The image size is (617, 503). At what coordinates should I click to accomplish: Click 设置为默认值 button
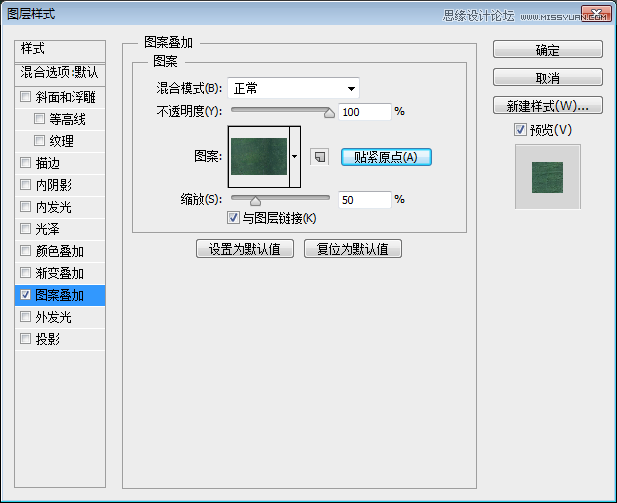pos(245,249)
